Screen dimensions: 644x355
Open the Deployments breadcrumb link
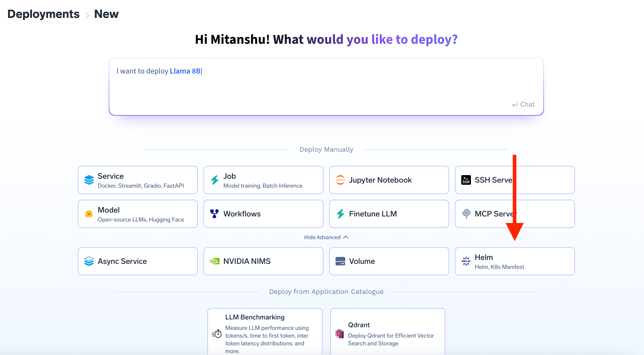coord(43,14)
